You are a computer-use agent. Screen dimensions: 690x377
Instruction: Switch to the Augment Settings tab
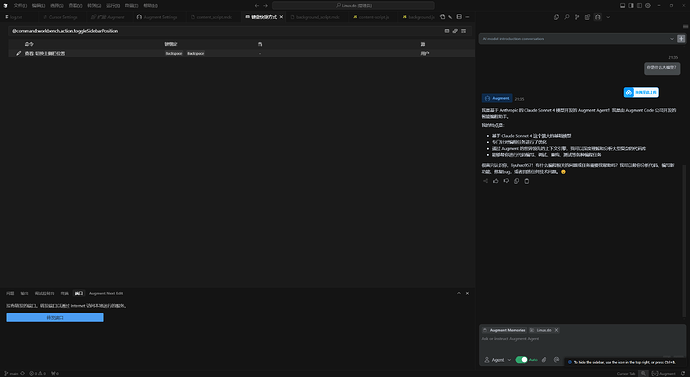coord(157,17)
